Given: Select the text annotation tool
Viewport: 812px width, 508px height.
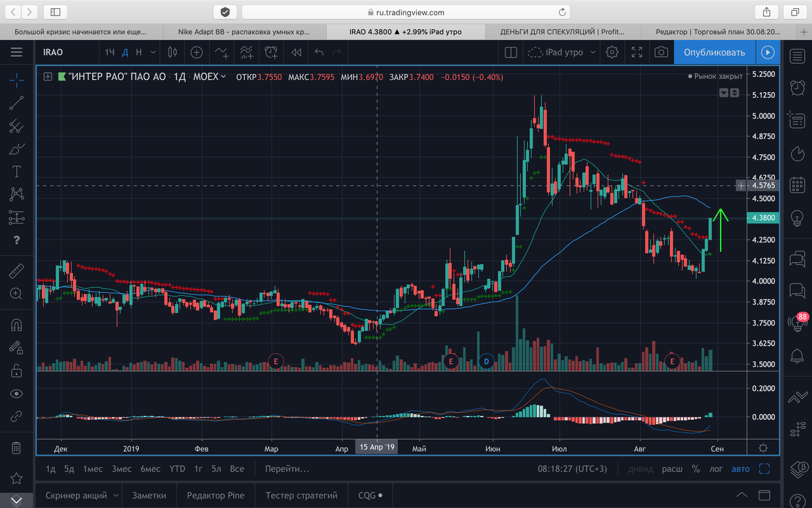Looking at the screenshot, I should coord(16,172).
